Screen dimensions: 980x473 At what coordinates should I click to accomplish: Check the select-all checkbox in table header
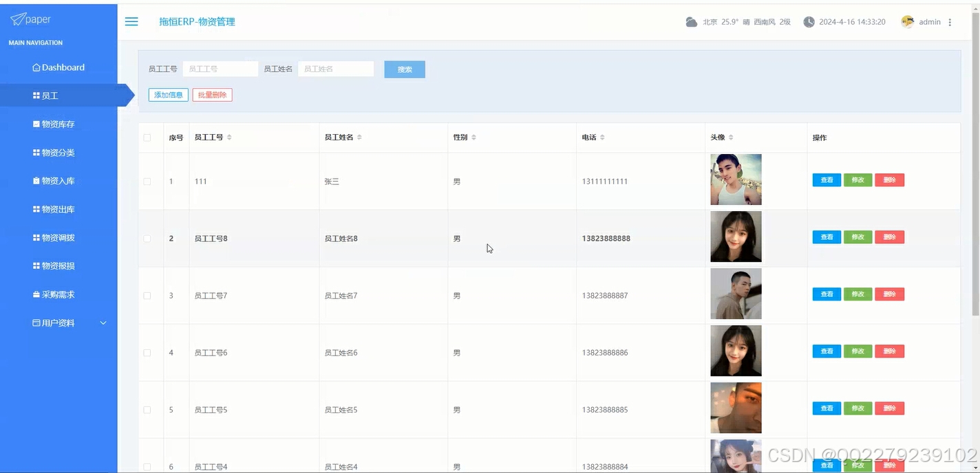point(147,137)
